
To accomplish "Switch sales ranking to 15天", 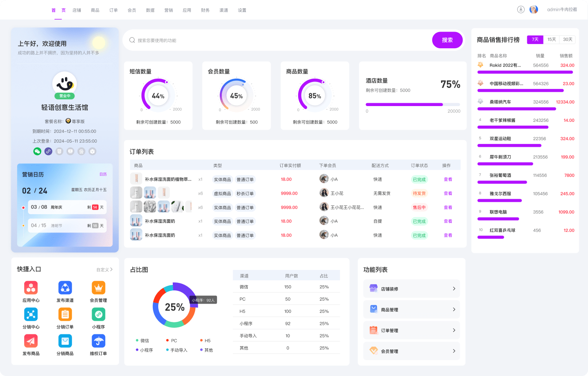I will click(x=551, y=40).
